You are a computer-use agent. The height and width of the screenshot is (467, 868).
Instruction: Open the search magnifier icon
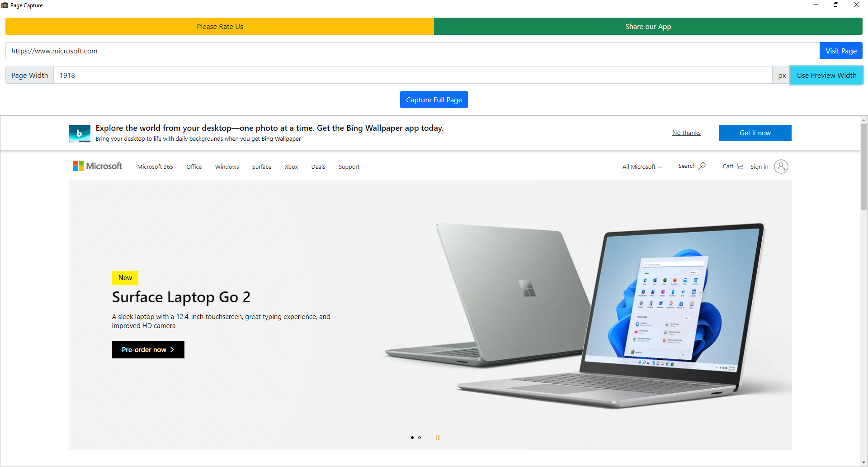tap(702, 166)
